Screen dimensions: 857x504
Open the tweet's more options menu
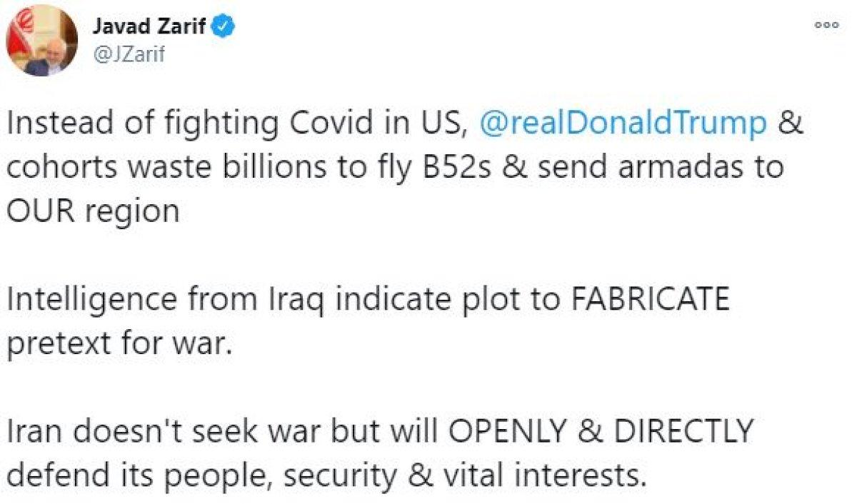(x=826, y=24)
